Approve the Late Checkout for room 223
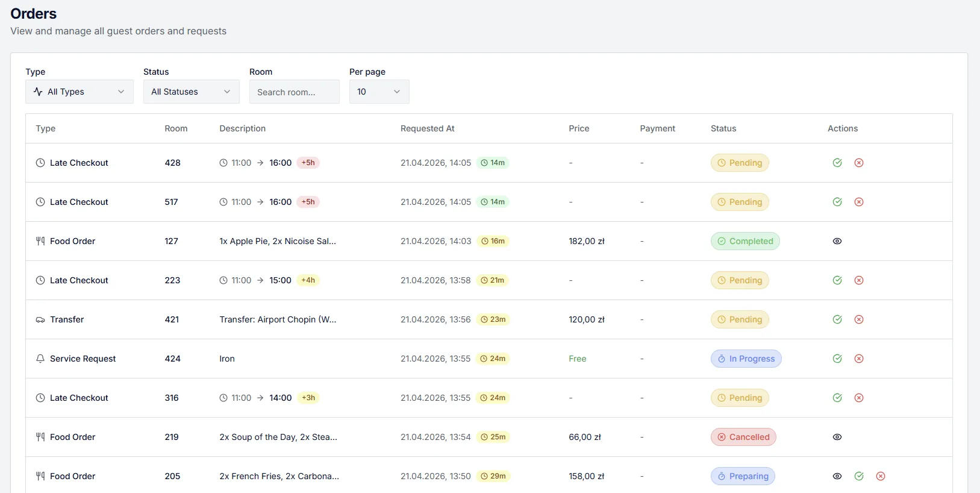This screenshot has height=493, width=980. tap(837, 280)
